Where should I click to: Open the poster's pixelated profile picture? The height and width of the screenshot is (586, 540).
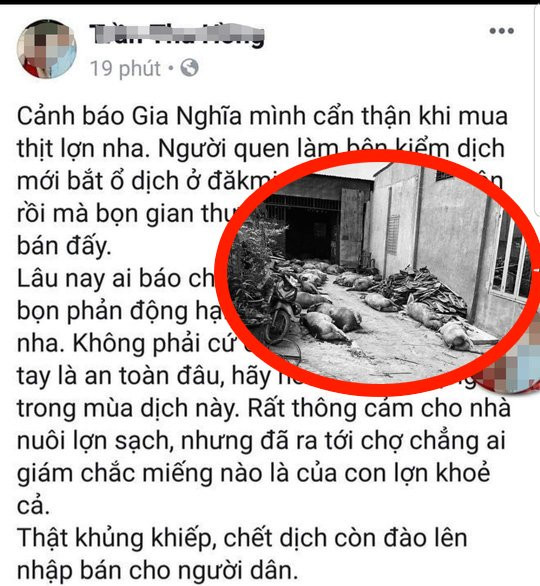(x=46, y=49)
